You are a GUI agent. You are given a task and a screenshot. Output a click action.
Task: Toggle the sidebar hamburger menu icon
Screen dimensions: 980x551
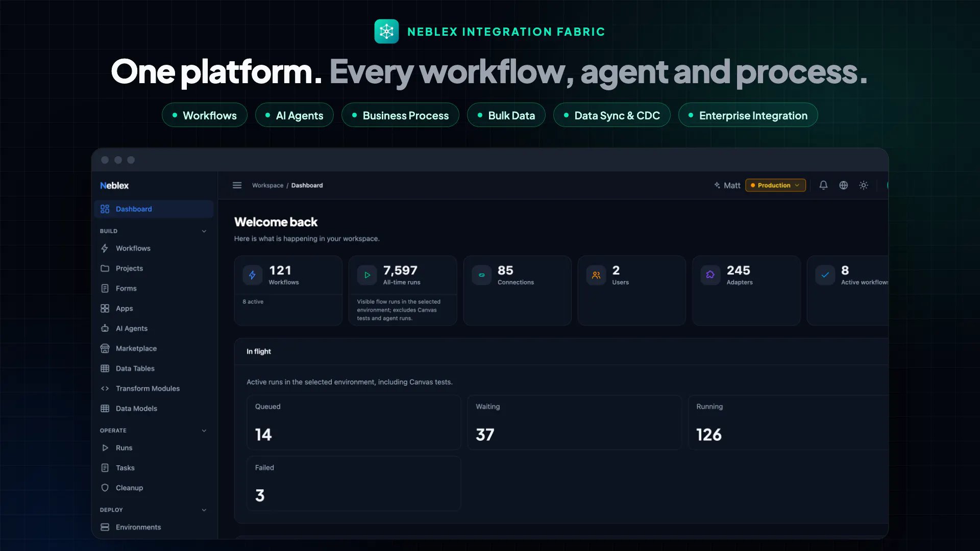click(x=237, y=185)
